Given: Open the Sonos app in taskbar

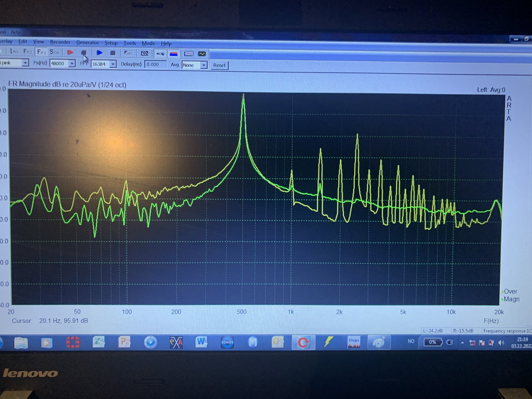Looking at the screenshot, I should (x=227, y=342).
